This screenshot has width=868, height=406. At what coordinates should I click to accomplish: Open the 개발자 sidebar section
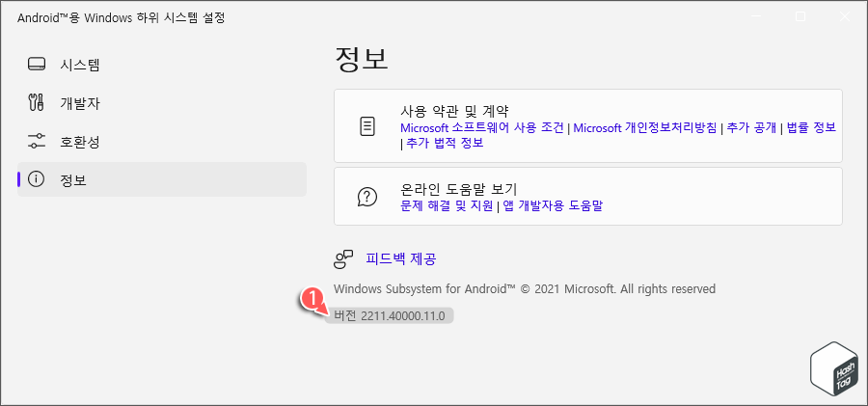coord(162,103)
